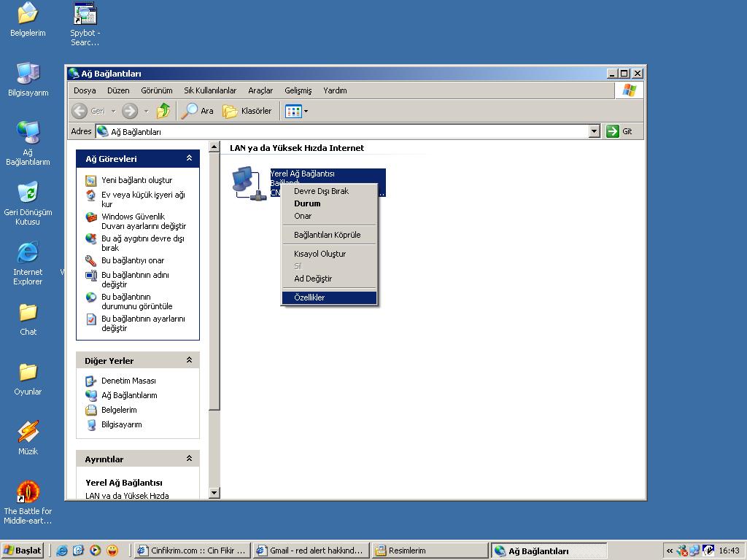
Task: Select the Müzik desktop shortcut
Action: [28, 438]
